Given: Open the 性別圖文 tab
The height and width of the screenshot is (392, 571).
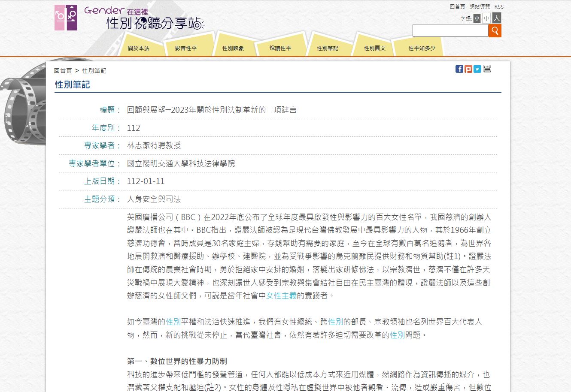Looking at the screenshot, I should pos(375,48).
